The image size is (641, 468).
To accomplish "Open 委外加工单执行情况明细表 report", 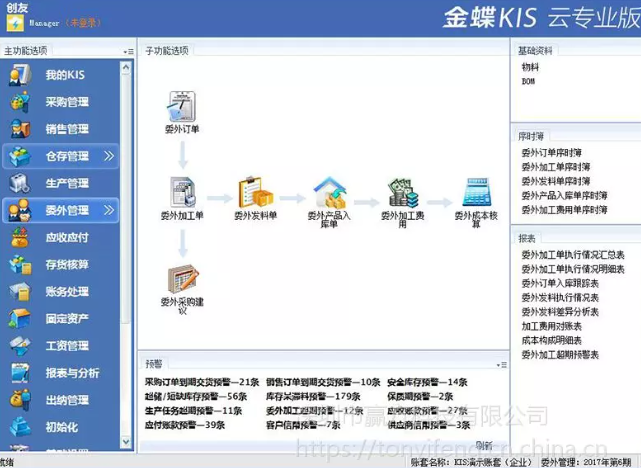I will point(573,269).
